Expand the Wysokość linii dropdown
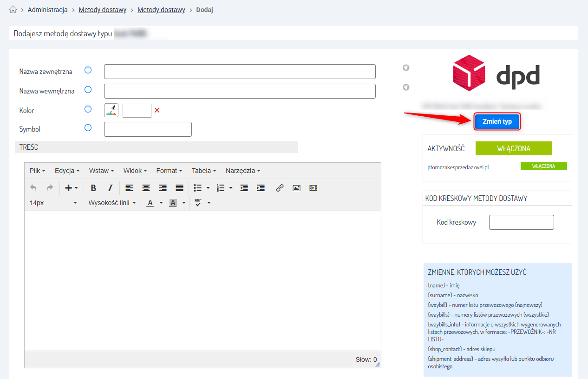Viewport: 588px width, 379px height. pos(112,203)
